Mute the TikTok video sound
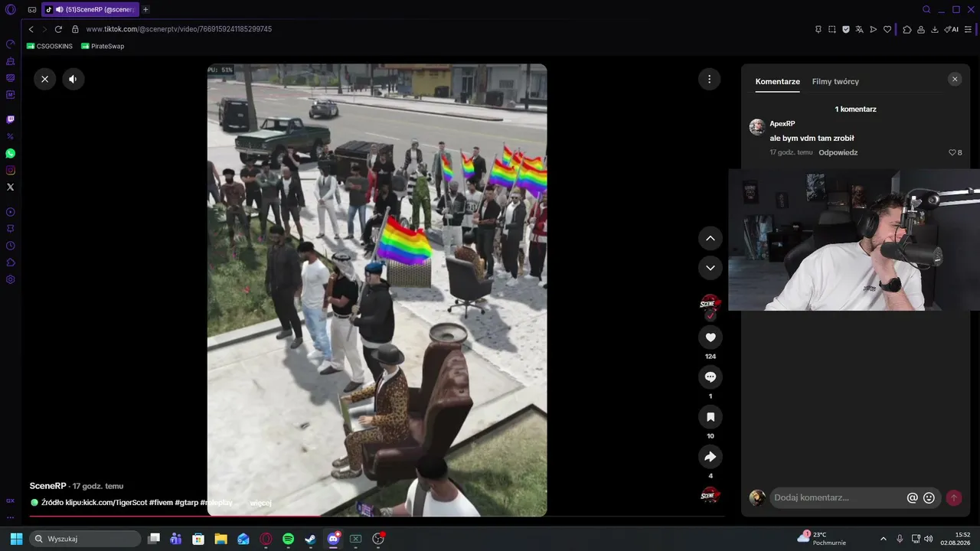This screenshot has width=980, height=551. coord(73,79)
